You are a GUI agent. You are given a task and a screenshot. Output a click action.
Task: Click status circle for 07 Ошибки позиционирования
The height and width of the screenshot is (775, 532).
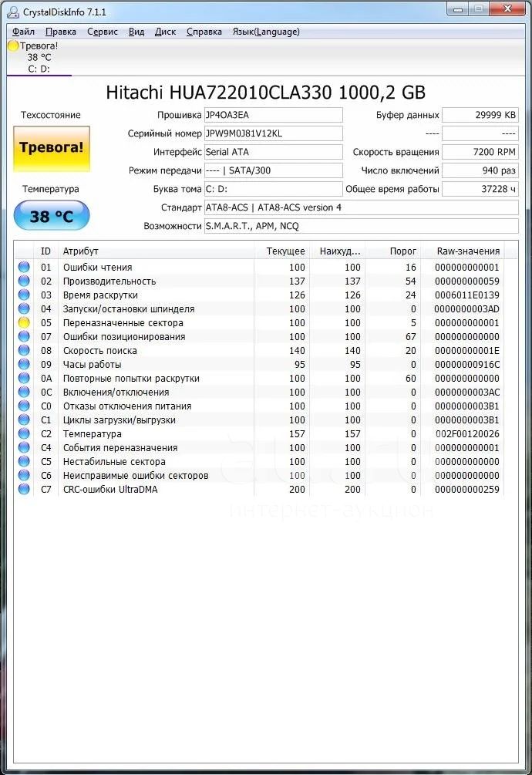click(x=24, y=336)
